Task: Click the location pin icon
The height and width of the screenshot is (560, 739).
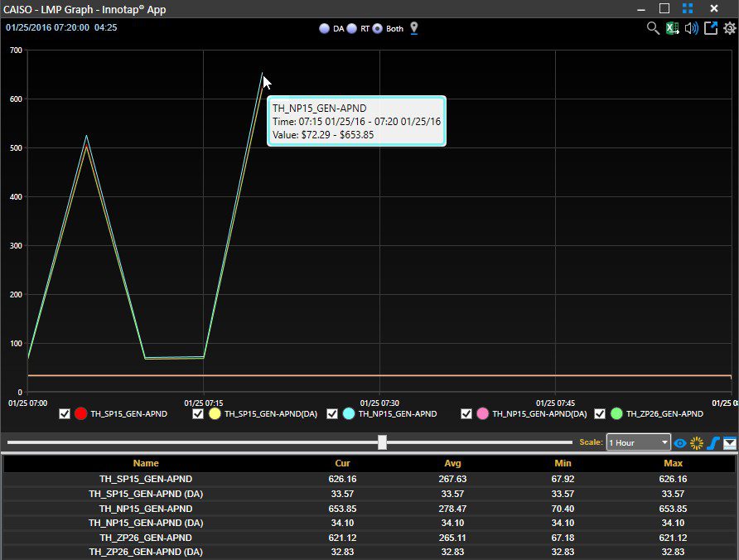Action: coord(413,28)
